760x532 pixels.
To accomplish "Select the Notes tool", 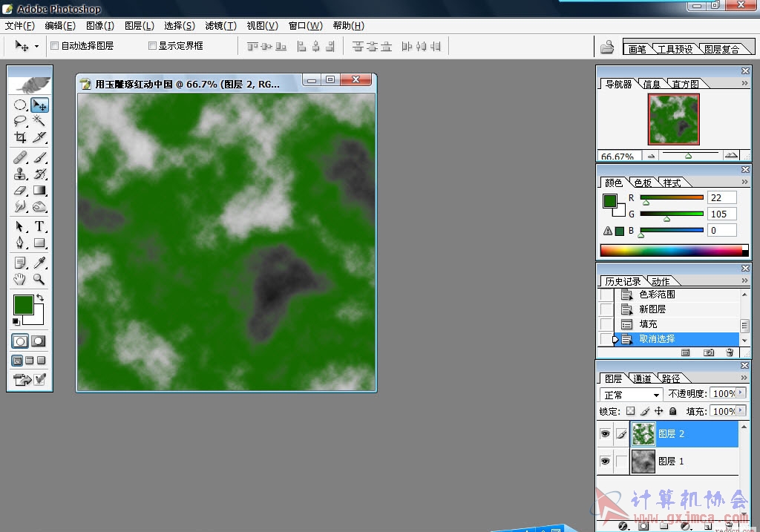I will pos(20,263).
